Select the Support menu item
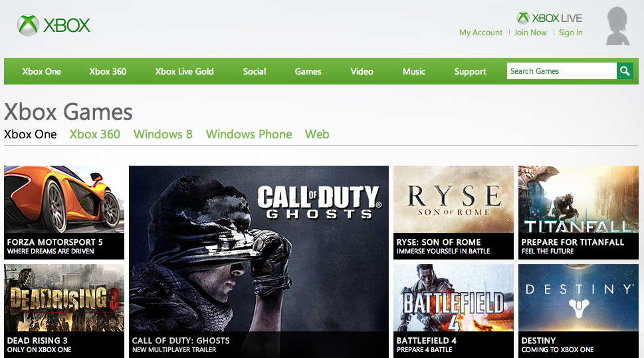This screenshot has height=358, width=644. 470,71
